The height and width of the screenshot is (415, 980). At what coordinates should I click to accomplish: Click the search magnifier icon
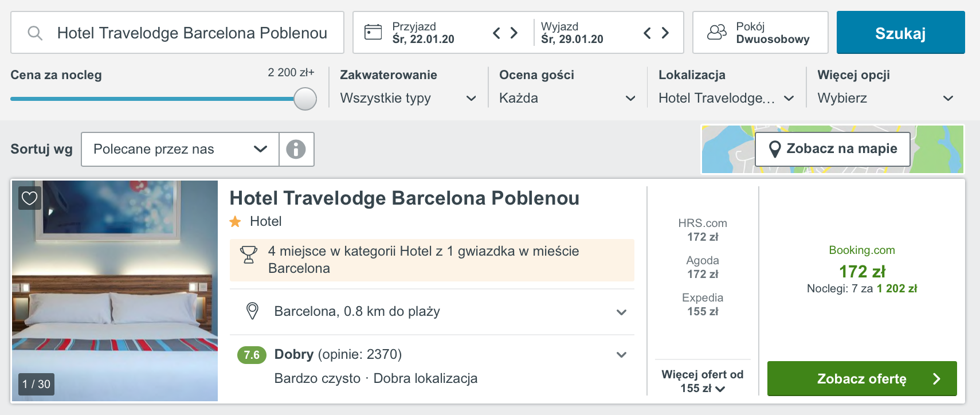(35, 33)
